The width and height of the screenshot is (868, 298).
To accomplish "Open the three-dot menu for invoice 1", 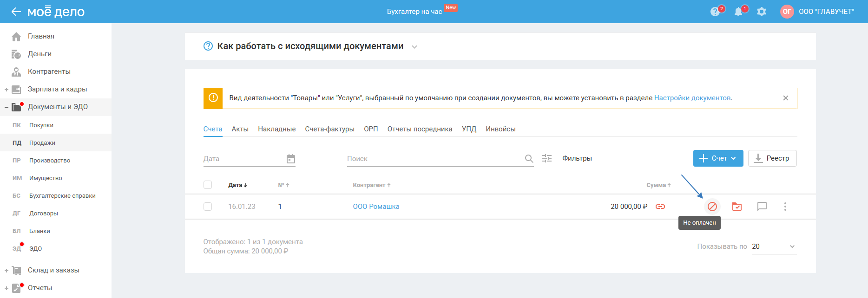I will [x=785, y=207].
